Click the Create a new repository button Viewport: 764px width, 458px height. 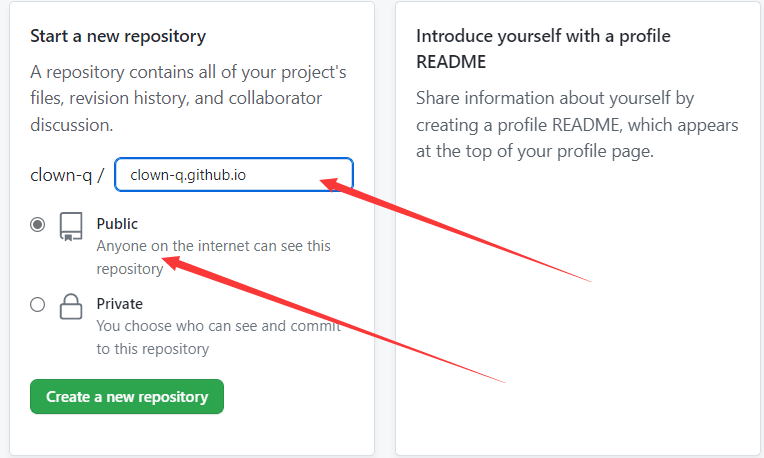127,397
